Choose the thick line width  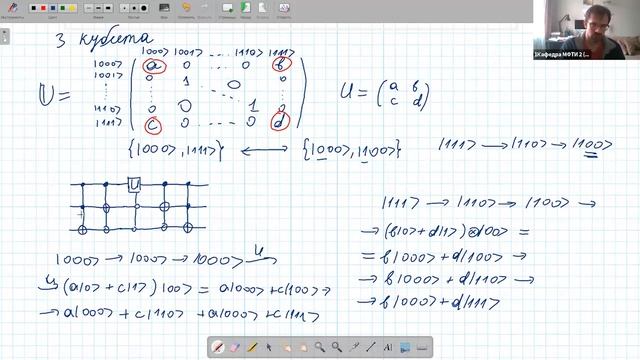[x=108, y=8]
